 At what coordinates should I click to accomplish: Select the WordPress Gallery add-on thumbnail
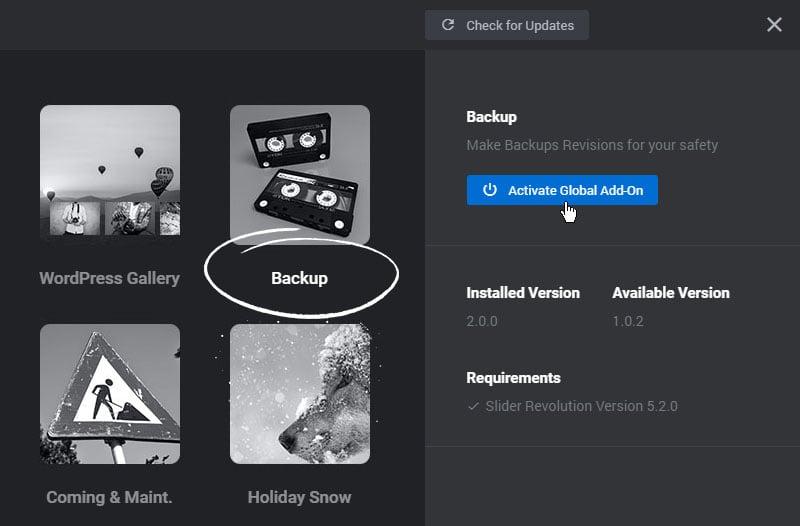click(x=110, y=170)
